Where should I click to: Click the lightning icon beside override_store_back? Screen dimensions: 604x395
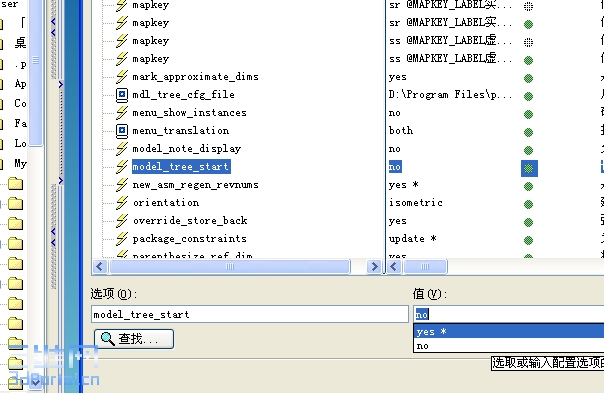pyautogui.click(x=122, y=221)
